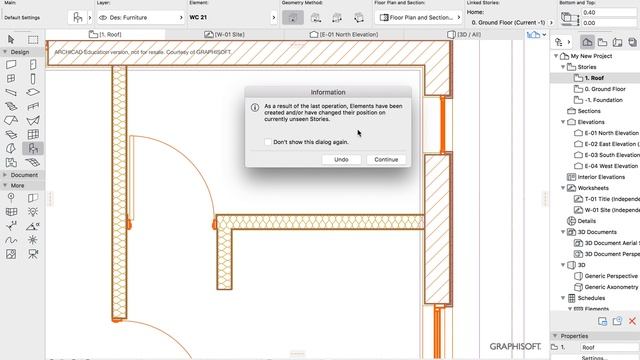Select the Marquee tool
This screenshot has width=640, height=360.
33,39
